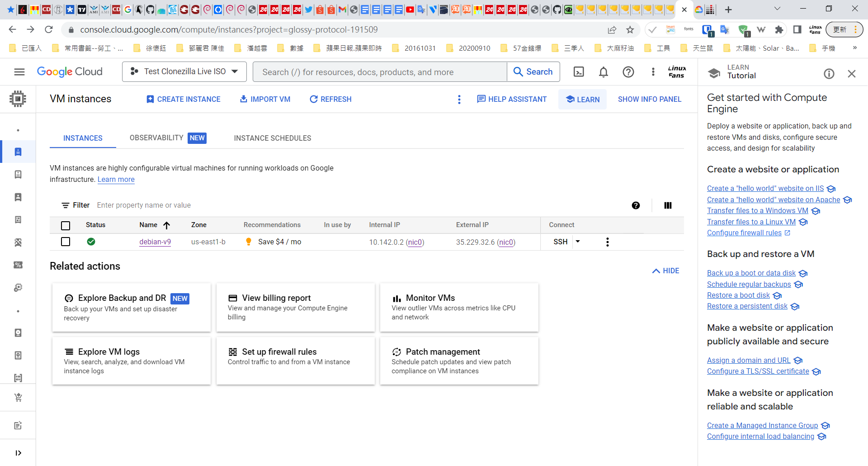Click the Search button
868x466 pixels.
coord(533,72)
